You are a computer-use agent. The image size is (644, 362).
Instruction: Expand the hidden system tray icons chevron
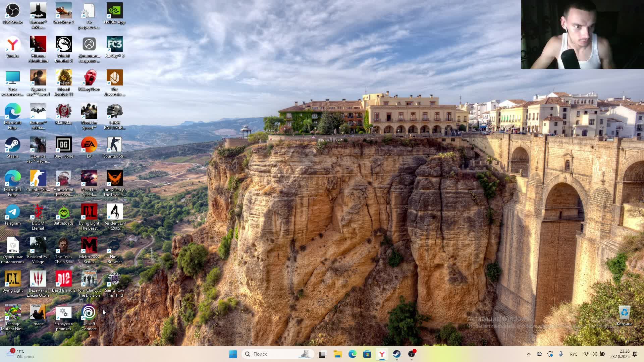coord(528,354)
